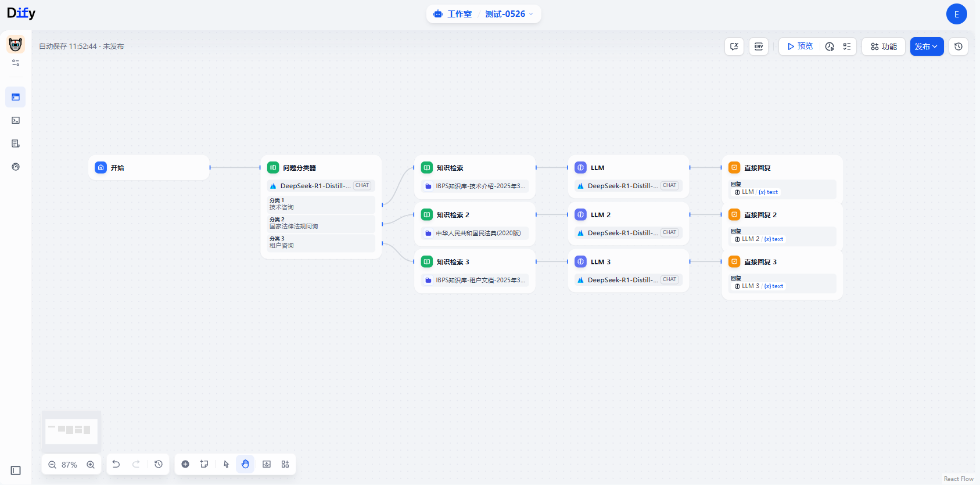Image resolution: width=980 pixels, height=485 pixels.
Task: Add a new node with the plus icon
Action: pos(185,464)
